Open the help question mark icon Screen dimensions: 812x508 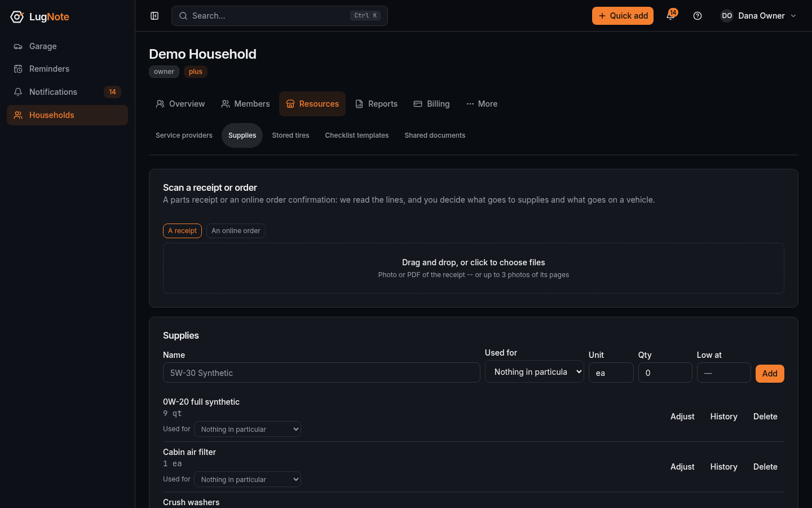698,16
